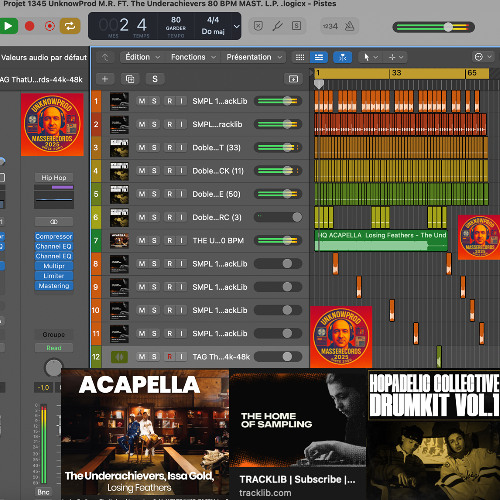Adjust volume slider of track 1 SMPL 1...ackLib
The image size is (500, 500).
(x=278, y=101)
